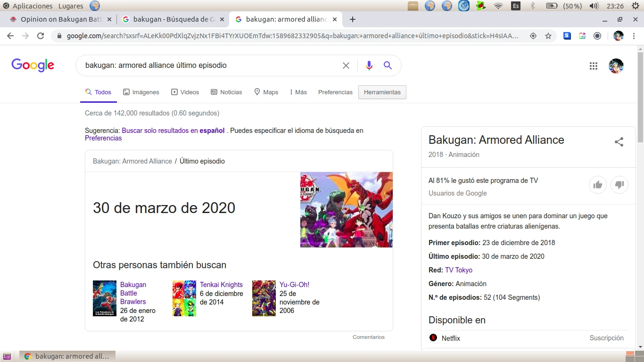The width and height of the screenshot is (644, 362).
Task: Clear the search query with the X icon
Action: [346, 66]
